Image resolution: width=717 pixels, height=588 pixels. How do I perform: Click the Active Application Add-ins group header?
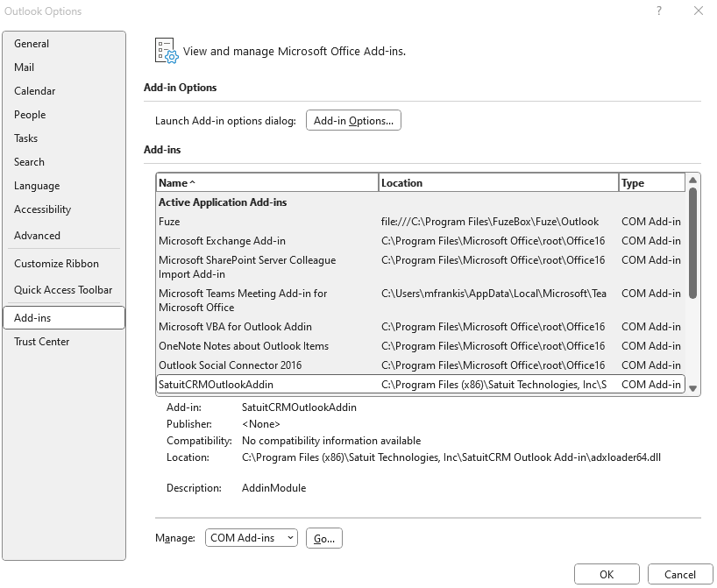tap(223, 202)
